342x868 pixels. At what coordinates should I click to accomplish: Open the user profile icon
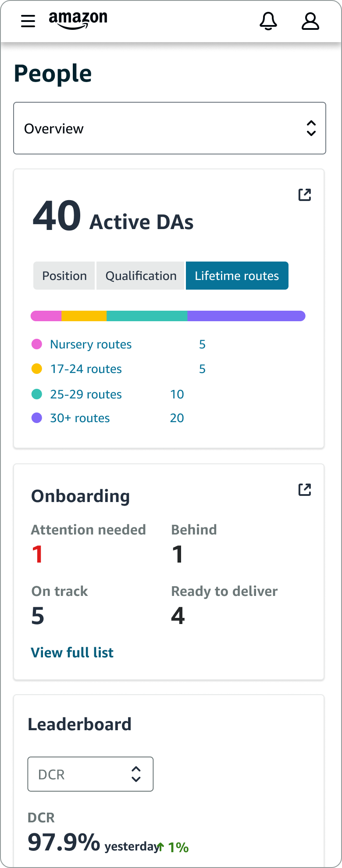(x=310, y=21)
